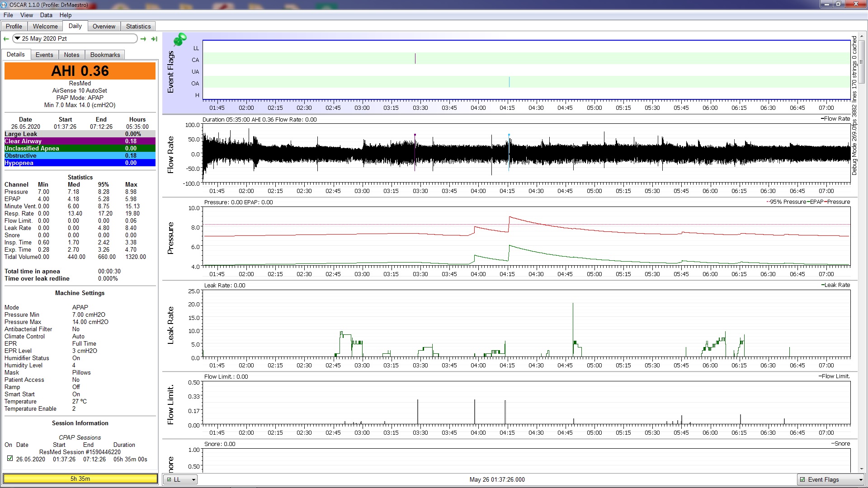Click the green pin icon in Event Flags
Image resolution: width=868 pixels, height=488 pixels.
(x=179, y=39)
